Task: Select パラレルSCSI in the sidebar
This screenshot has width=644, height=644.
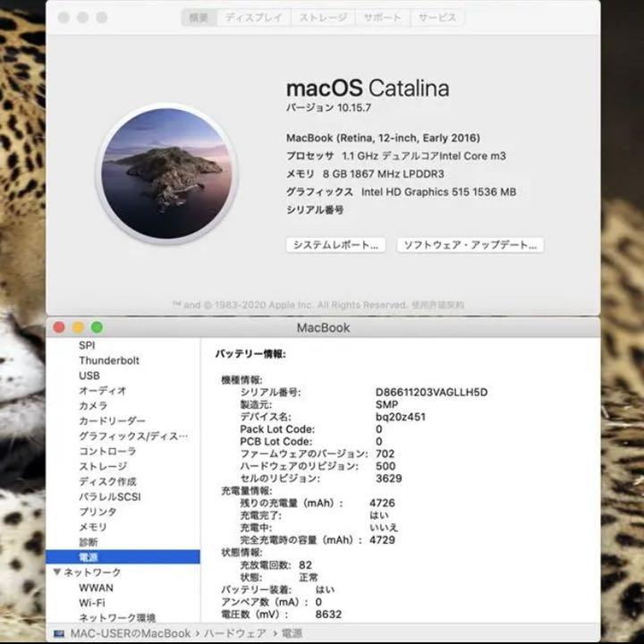Action: [110, 497]
